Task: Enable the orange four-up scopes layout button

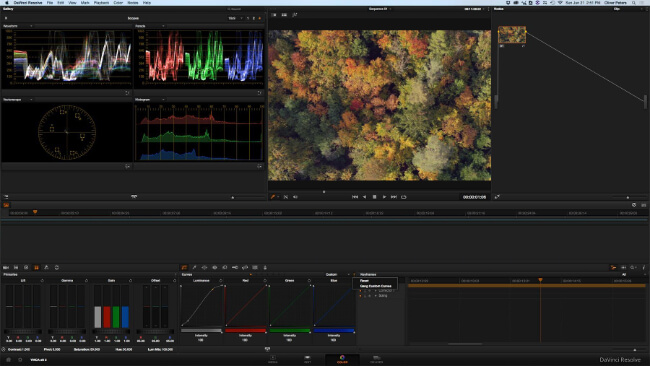Action: coord(260,18)
